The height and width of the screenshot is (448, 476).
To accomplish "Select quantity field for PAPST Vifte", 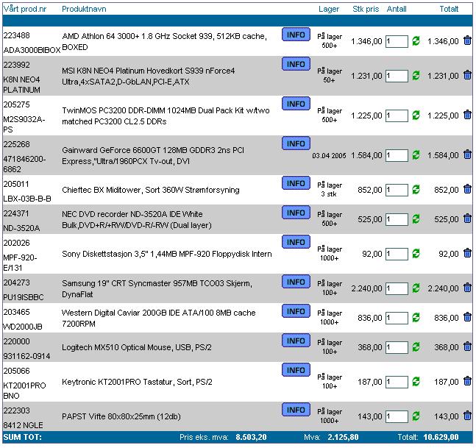I will click(x=397, y=417).
